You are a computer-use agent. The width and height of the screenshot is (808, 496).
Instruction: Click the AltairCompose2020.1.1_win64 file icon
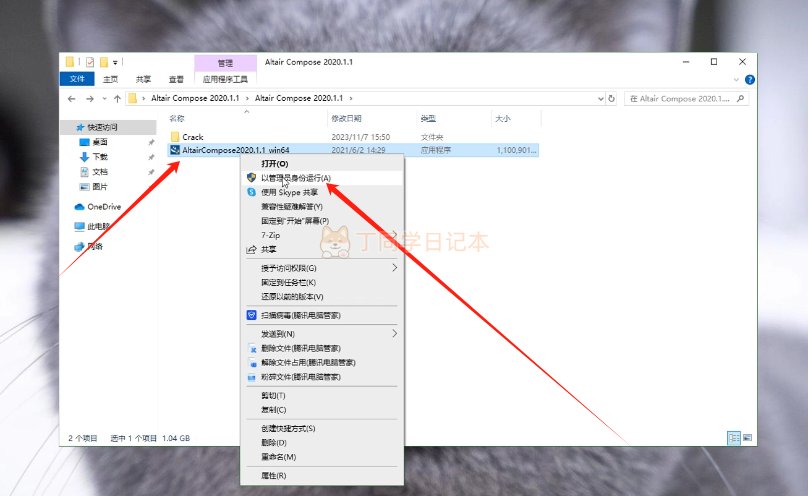tap(175, 150)
